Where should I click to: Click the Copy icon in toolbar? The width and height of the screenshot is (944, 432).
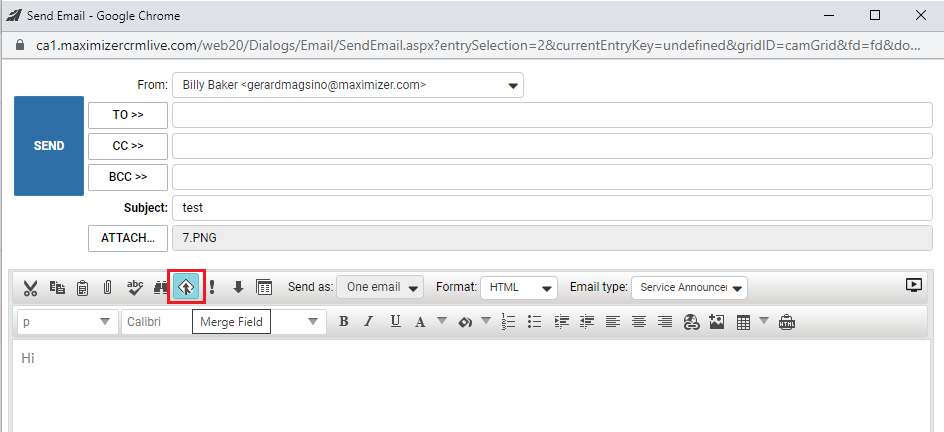coord(57,288)
